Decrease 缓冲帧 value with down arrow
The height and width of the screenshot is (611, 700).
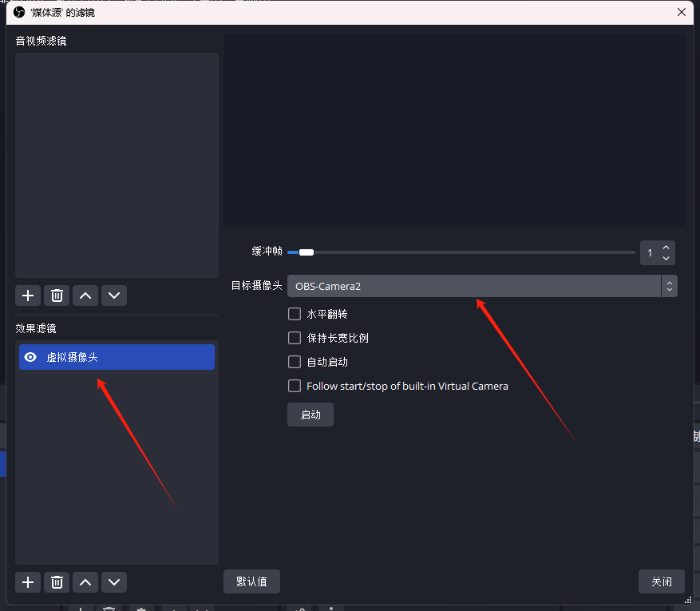(667, 259)
